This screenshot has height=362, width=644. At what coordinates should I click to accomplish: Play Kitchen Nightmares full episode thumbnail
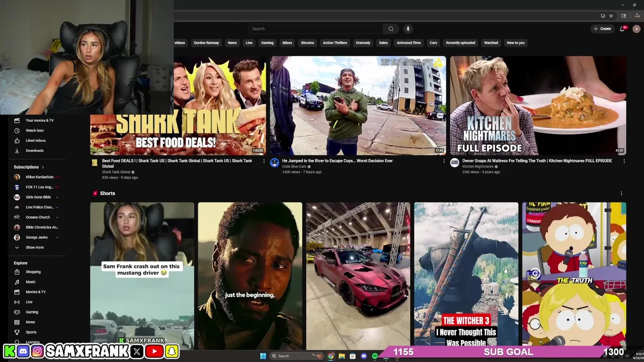tap(538, 106)
